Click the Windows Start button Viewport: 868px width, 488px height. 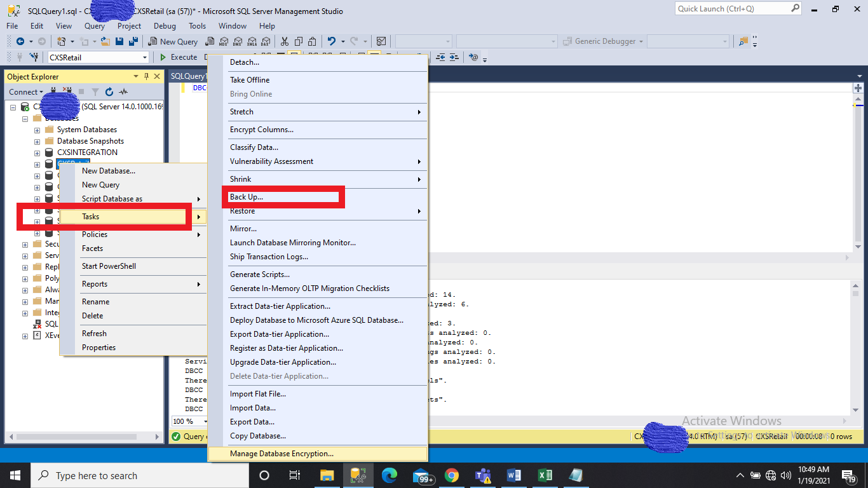15,475
